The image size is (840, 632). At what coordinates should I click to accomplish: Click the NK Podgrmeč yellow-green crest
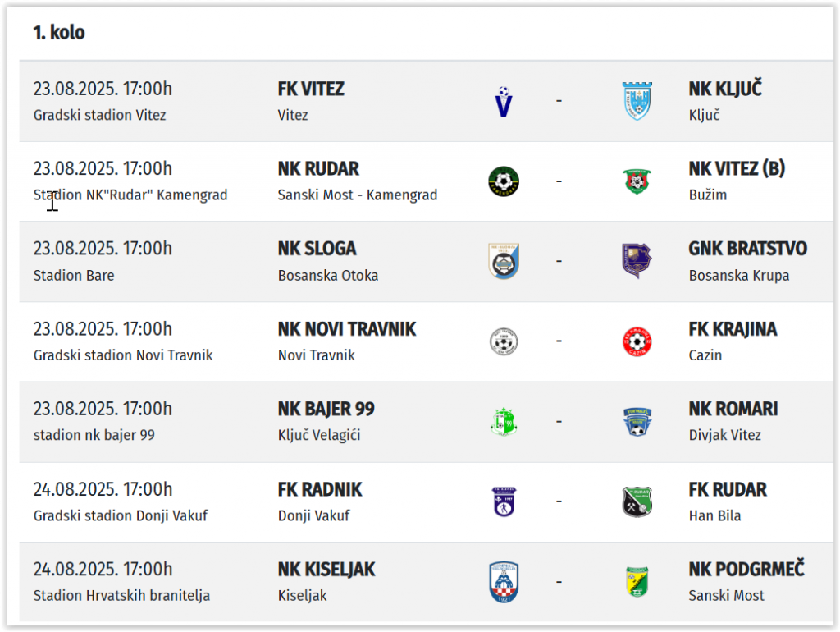pos(637,582)
